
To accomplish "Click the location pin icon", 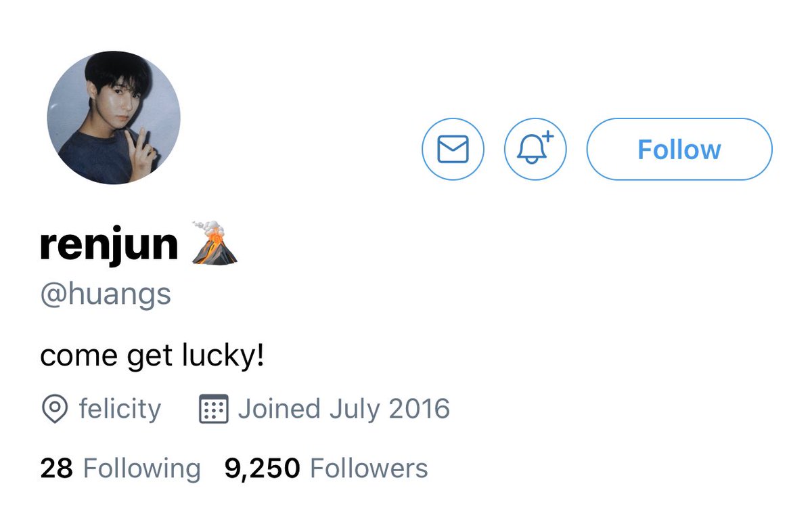I will (54, 409).
